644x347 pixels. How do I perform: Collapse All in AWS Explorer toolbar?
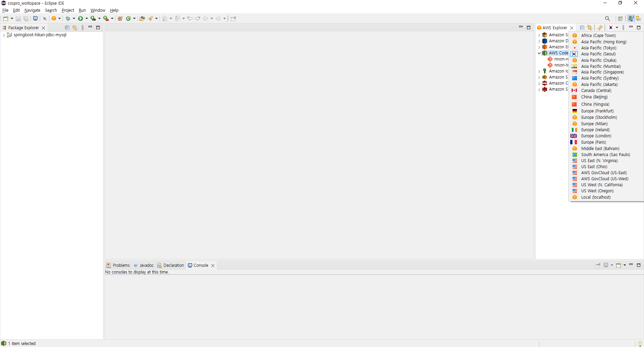pyautogui.click(x=582, y=28)
